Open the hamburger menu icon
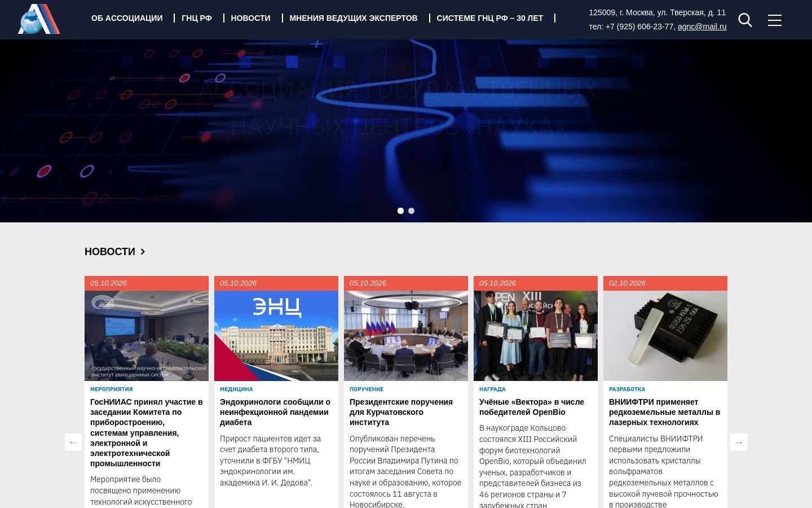 coord(775,20)
